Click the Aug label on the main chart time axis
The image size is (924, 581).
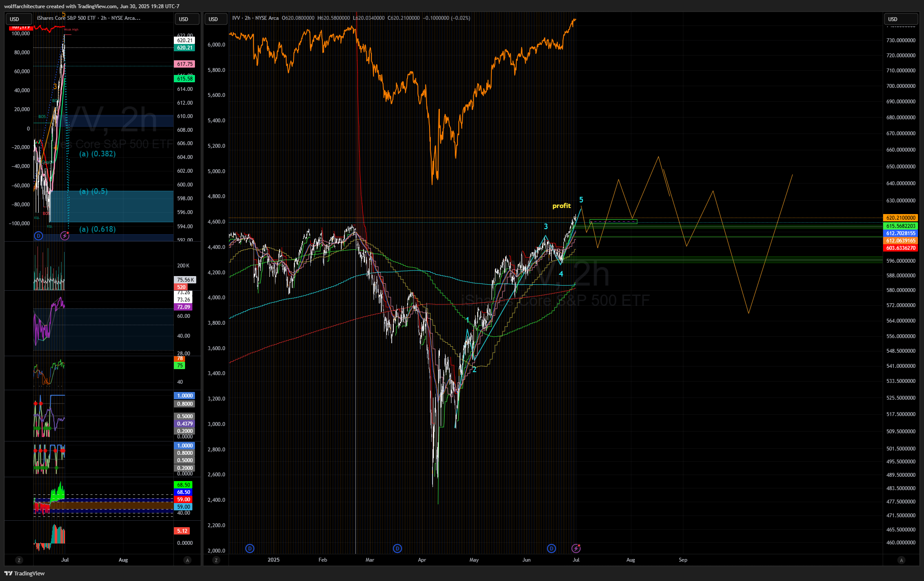coord(630,560)
